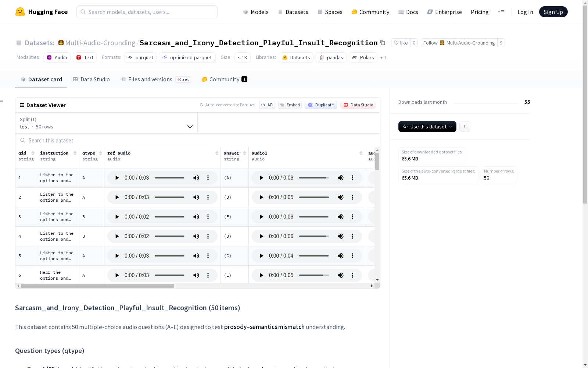Screen dimensions: 588x368
Task: Expand the Split test dropdown
Action: (106, 123)
